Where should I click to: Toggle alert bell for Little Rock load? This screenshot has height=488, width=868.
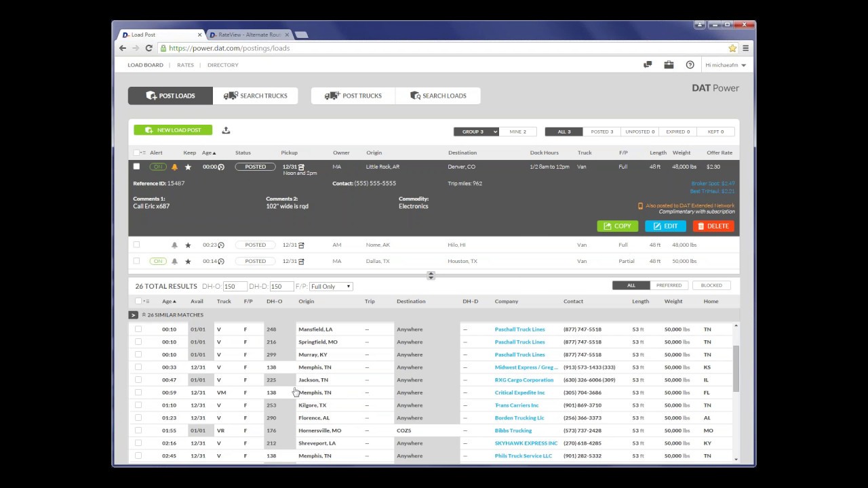[x=174, y=167]
